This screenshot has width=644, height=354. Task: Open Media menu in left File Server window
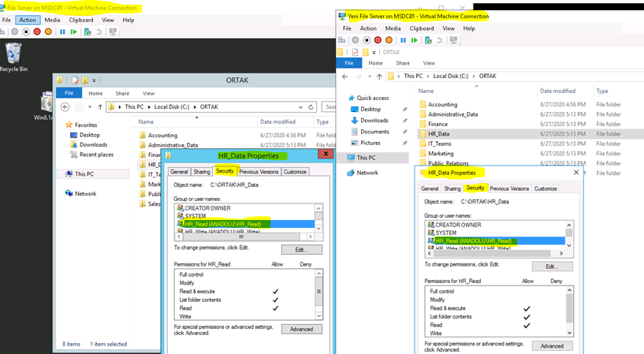[52, 20]
